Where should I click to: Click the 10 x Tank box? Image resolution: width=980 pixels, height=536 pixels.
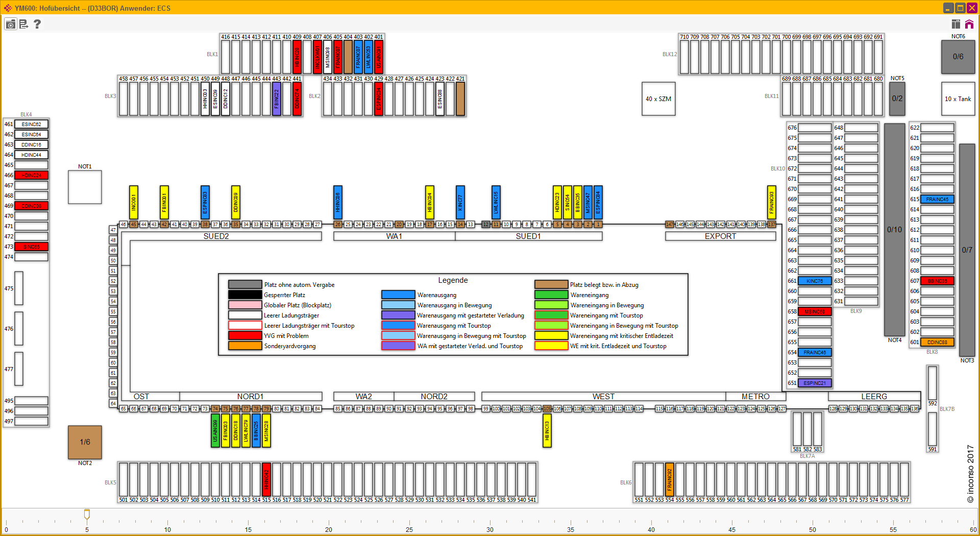click(x=958, y=99)
